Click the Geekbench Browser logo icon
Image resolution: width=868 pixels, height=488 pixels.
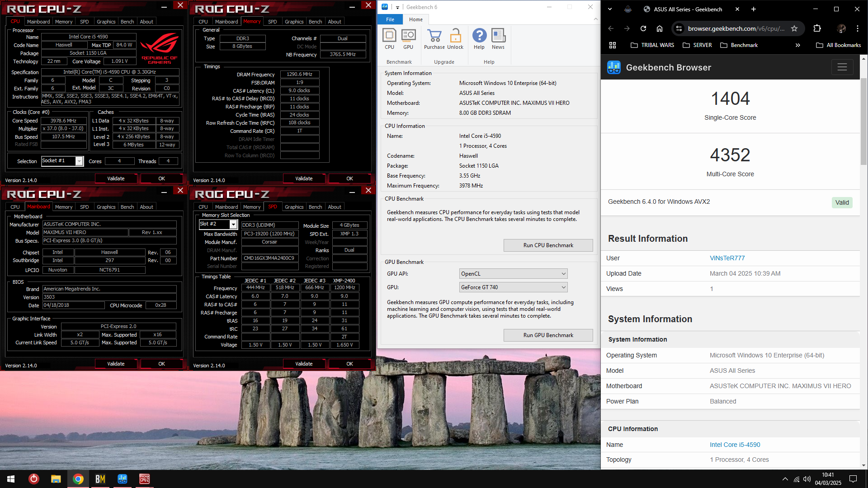coord(613,67)
